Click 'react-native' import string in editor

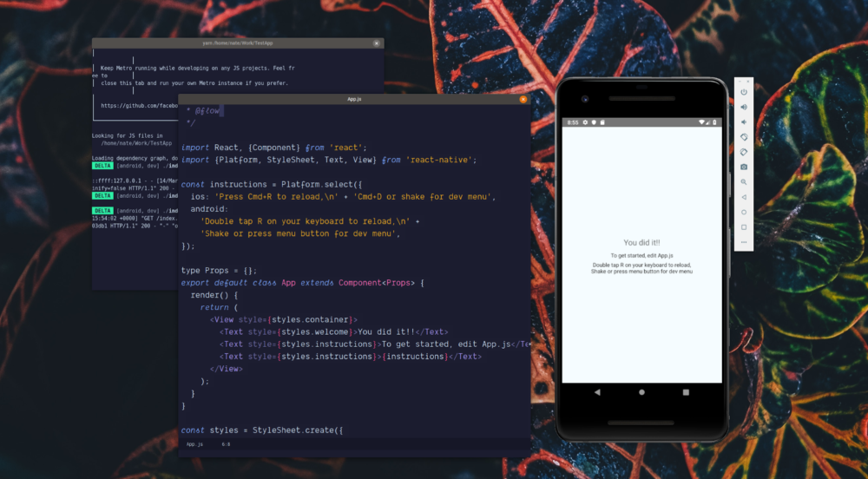tap(441, 160)
